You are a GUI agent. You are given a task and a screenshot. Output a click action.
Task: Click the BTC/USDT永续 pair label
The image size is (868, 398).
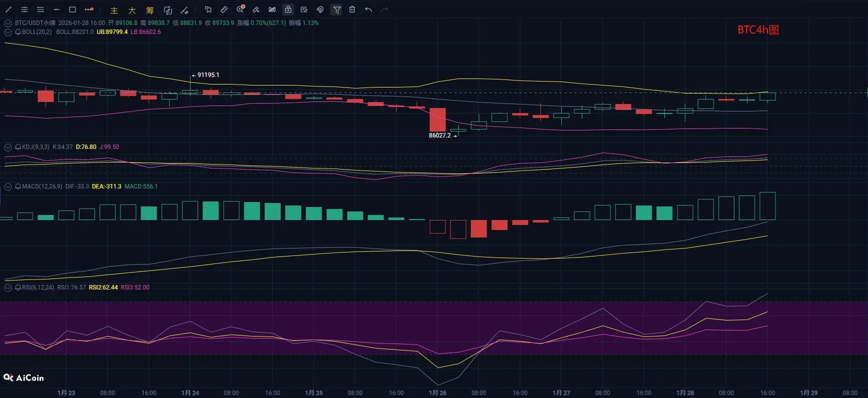[x=35, y=23]
